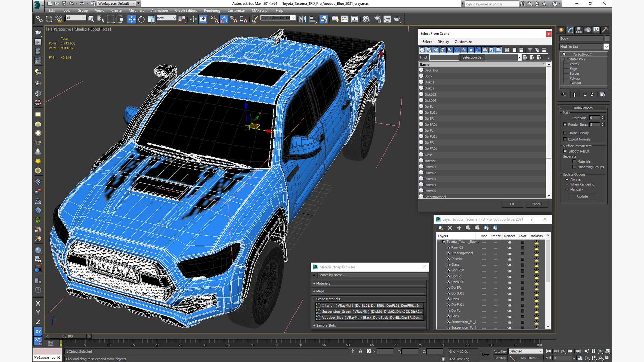Expand the Sample Slots section
This screenshot has height=362, width=644.
(369, 326)
